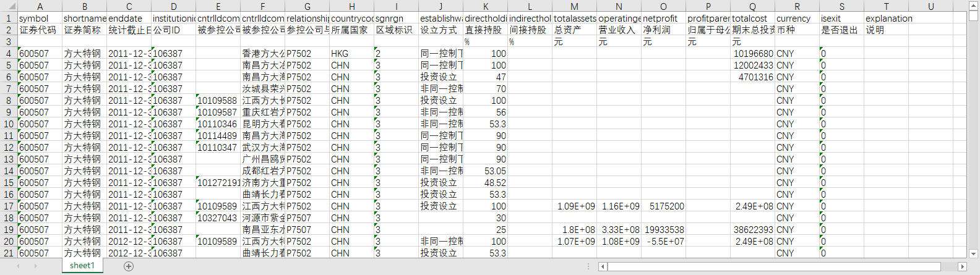This screenshot has height=275, width=980.
Task: Click cell containing symbol header
Action: coord(40,19)
